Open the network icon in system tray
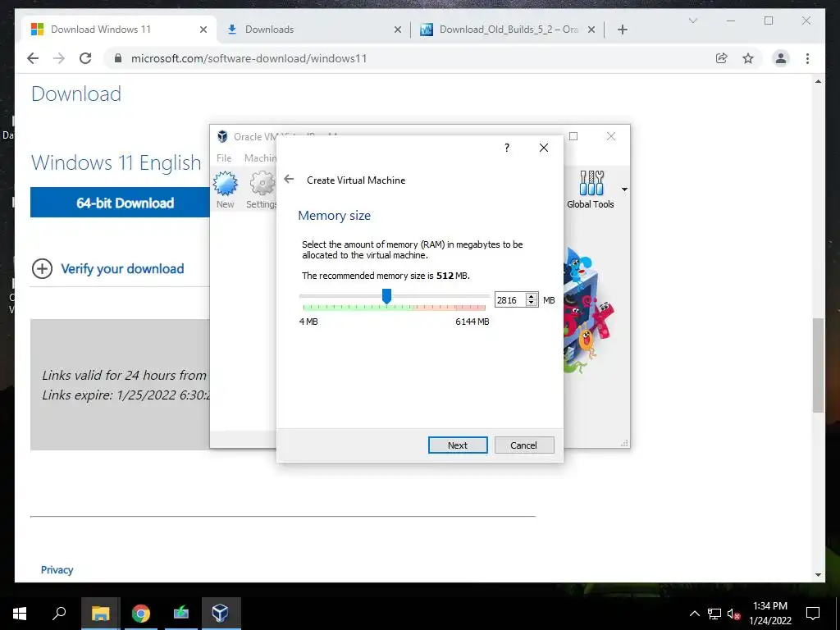This screenshot has height=630, width=840. tap(714, 614)
